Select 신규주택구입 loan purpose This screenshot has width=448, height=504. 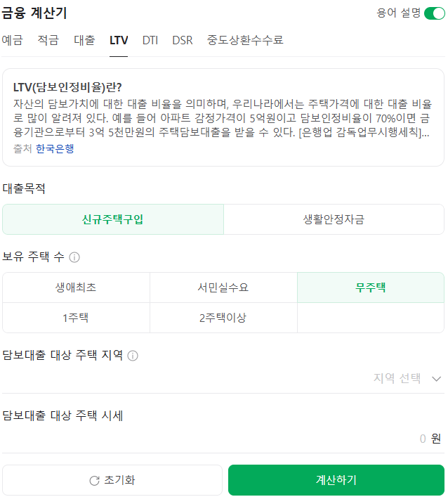(x=113, y=219)
